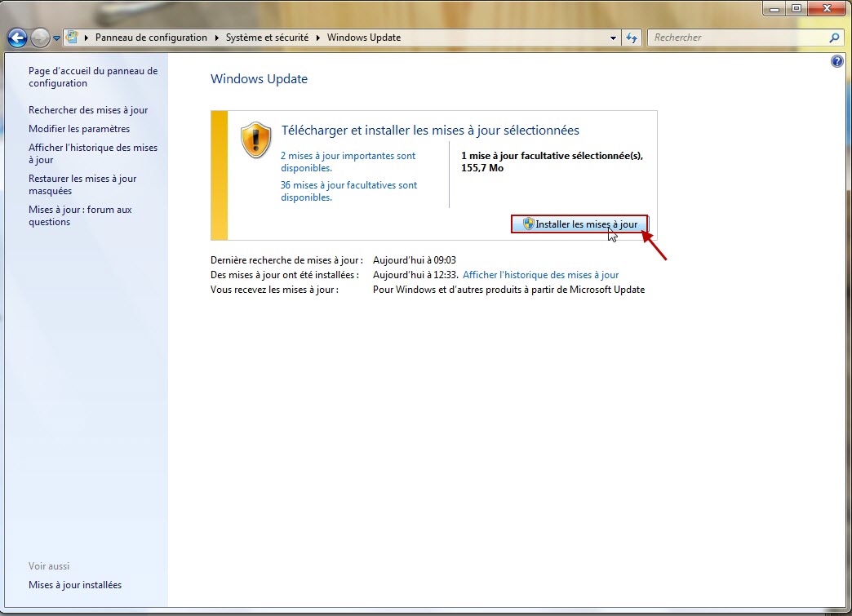
Task: Open the blue Help question mark icon
Action: point(836,61)
